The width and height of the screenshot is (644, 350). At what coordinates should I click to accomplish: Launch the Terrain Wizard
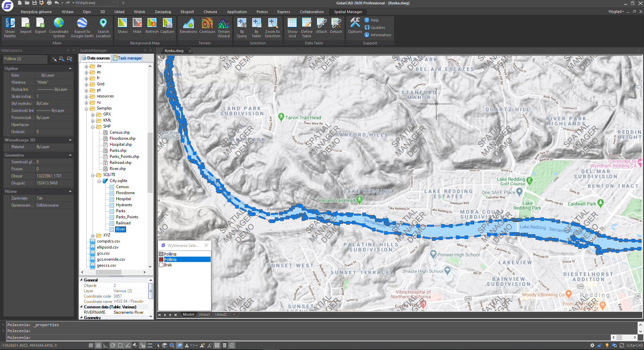(224, 28)
